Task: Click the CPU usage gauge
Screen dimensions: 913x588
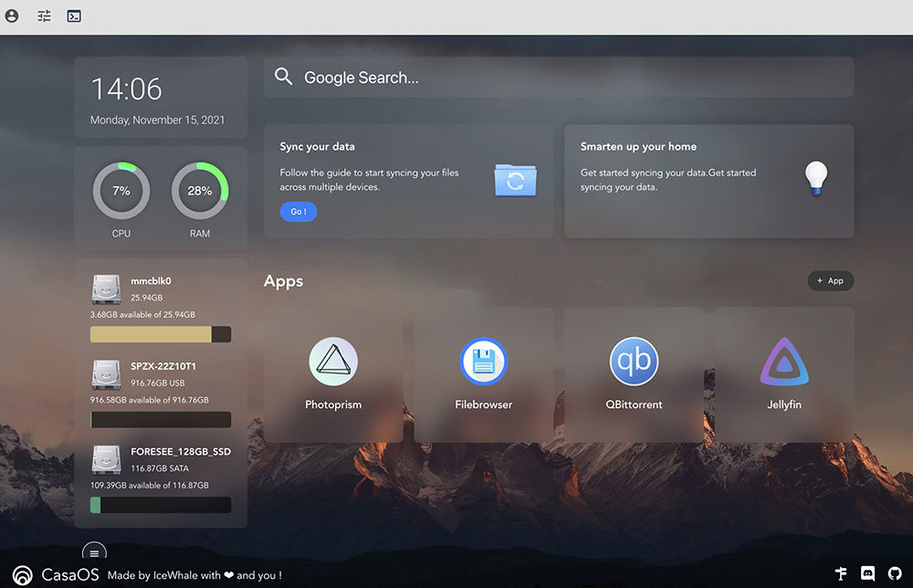Action: 121,191
